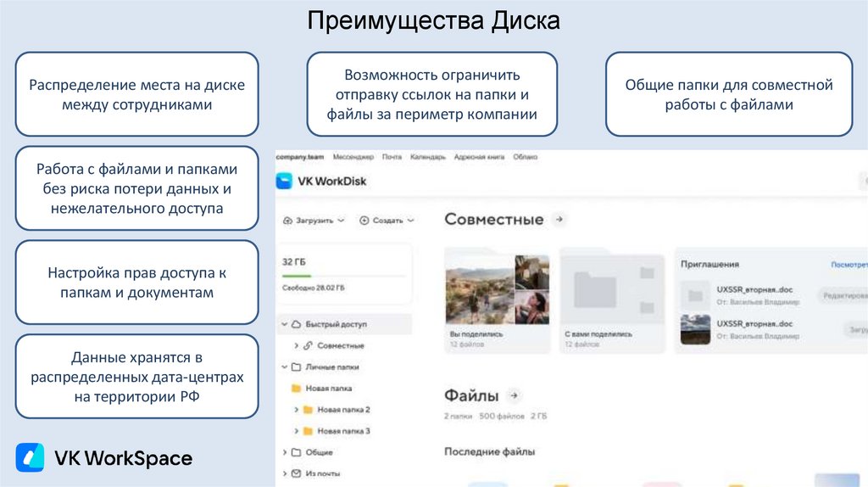Click the Работа с файлами и папками box
Image resolution: width=868 pixels, height=487 pixels.
[136, 188]
